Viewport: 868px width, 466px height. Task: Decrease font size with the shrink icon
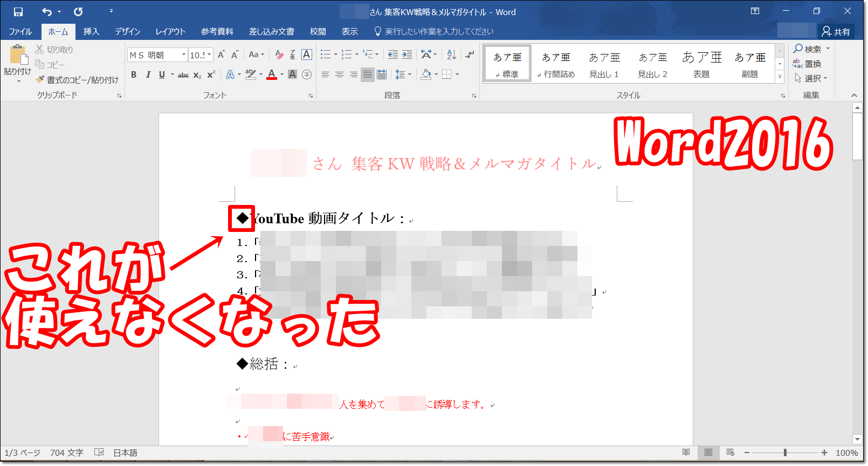(x=235, y=54)
